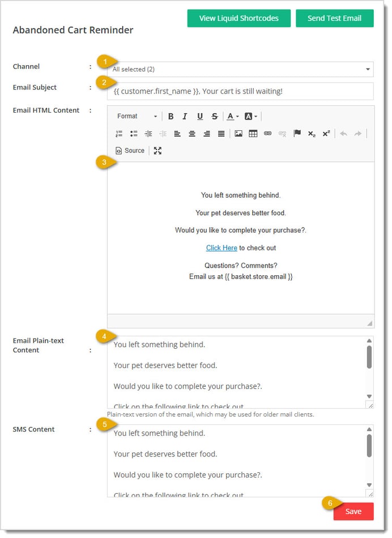This screenshot has height=538, width=392.
Task: Insert a hyperlink
Action: click(x=268, y=134)
